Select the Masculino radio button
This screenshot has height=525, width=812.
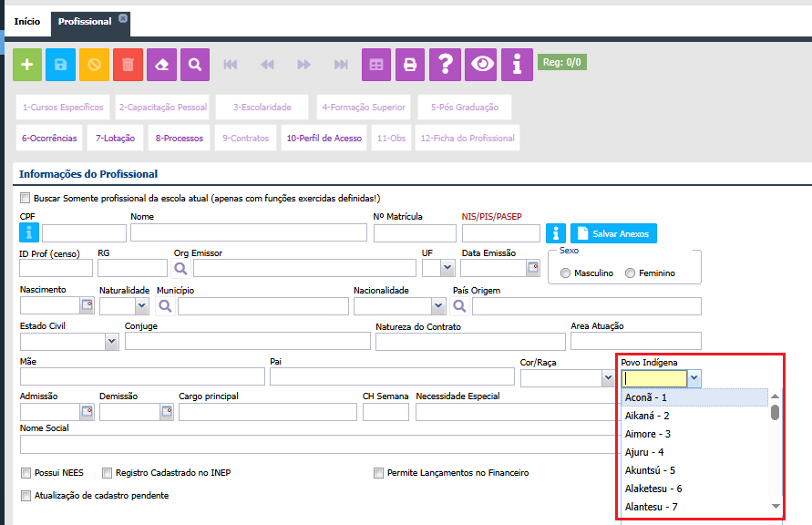tap(566, 273)
